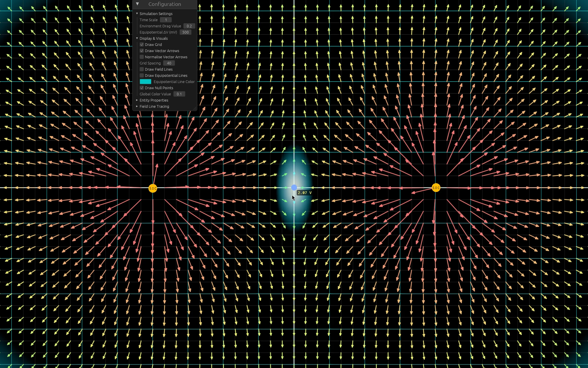Disable Draw Vector Arrows checkbox
This screenshot has width=588, height=368.
142,51
